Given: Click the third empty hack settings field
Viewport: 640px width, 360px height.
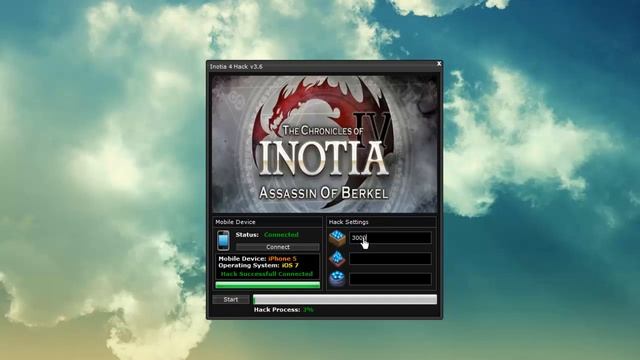Looking at the screenshot, I should click(390, 279).
